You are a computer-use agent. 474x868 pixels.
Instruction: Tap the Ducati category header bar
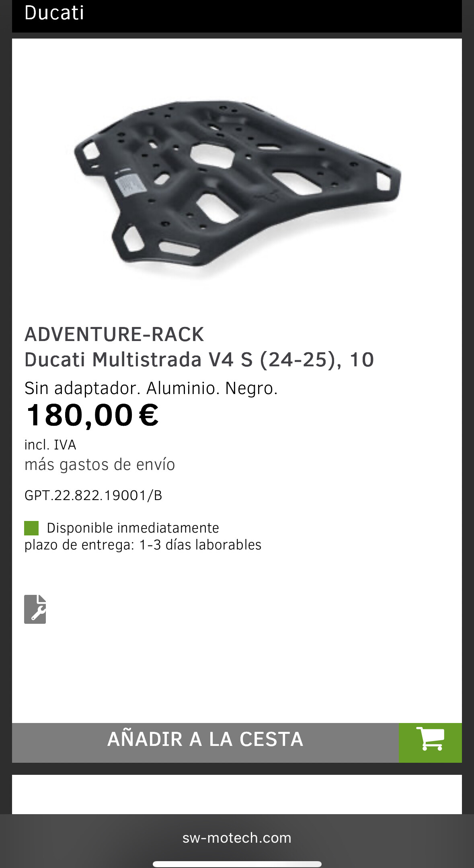tap(237, 15)
